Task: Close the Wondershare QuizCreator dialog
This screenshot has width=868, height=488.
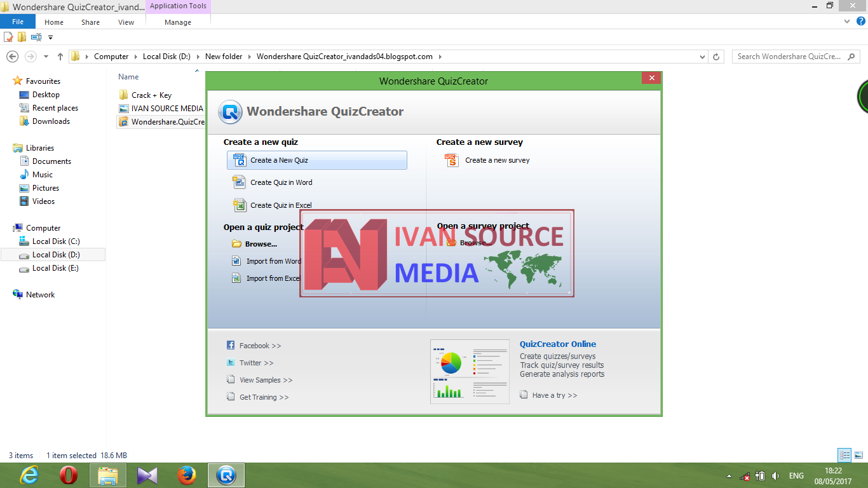Action: point(651,78)
